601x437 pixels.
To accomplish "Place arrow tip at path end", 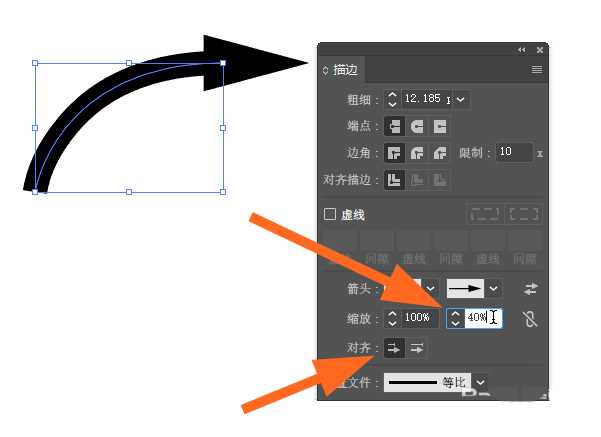I will click(x=417, y=348).
